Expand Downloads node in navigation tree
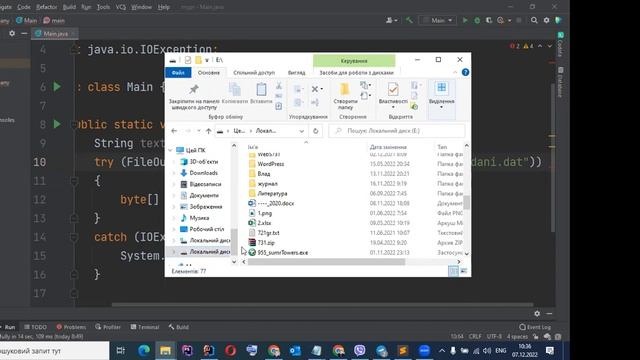The width and height of the screenshot is (640, 360). [x=174, y=173]
